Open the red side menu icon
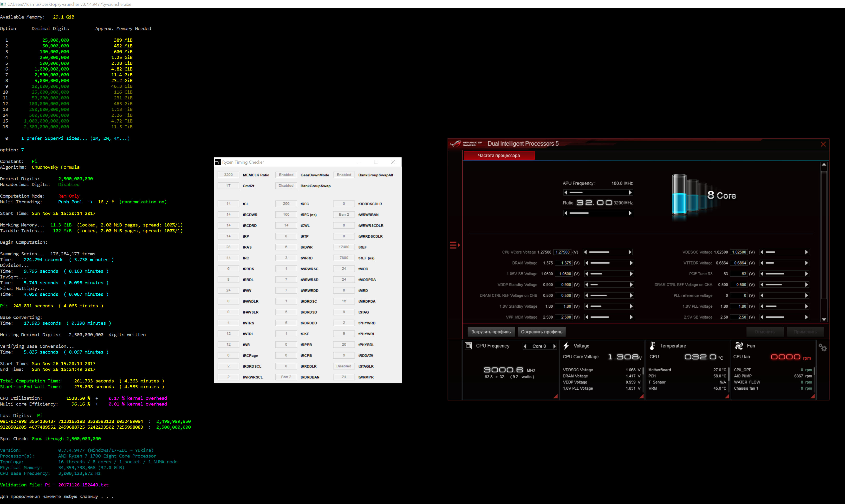The width and height of the screenshot is (845, 504). [x=455, y=245]
